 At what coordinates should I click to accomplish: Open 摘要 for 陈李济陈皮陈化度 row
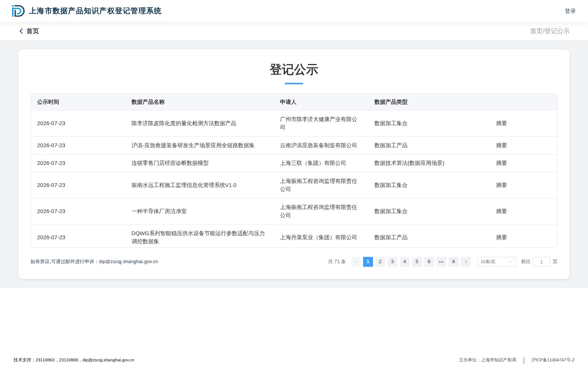pos(502,123)
